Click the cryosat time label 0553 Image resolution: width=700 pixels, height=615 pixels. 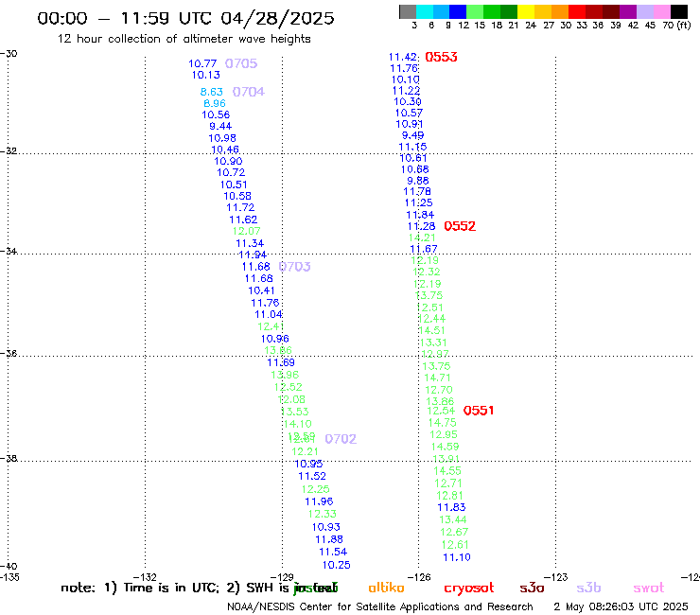point(441,57)
